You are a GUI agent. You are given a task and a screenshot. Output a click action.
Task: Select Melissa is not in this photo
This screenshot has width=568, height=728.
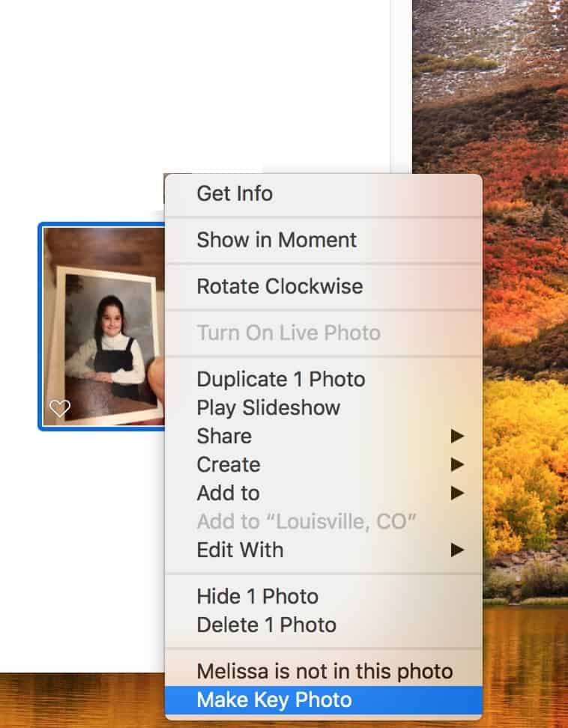324,671
